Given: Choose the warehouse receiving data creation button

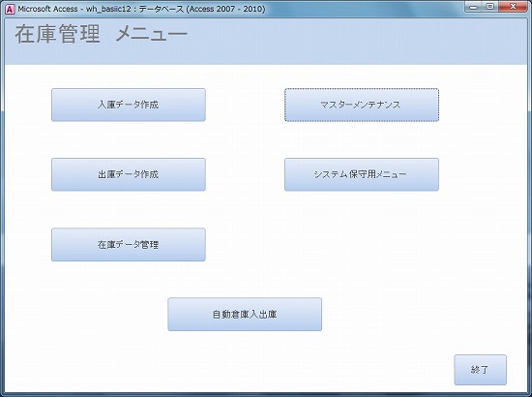Looking at the screenshot, I should tap(129, 105).
